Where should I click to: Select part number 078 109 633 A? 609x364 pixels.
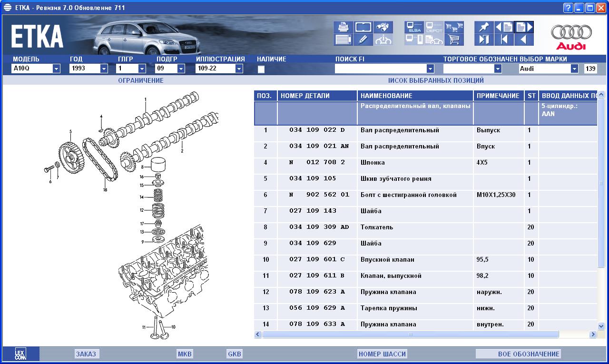point(317,325)
